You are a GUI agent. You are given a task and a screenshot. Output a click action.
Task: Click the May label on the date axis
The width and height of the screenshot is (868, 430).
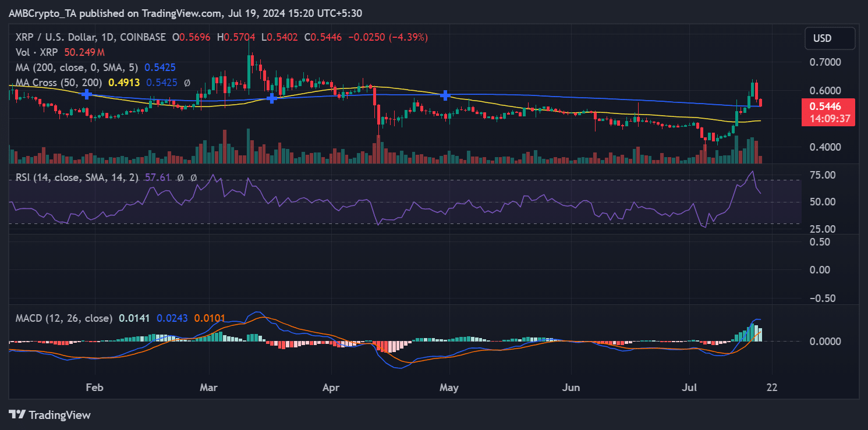tap(449, 387)
